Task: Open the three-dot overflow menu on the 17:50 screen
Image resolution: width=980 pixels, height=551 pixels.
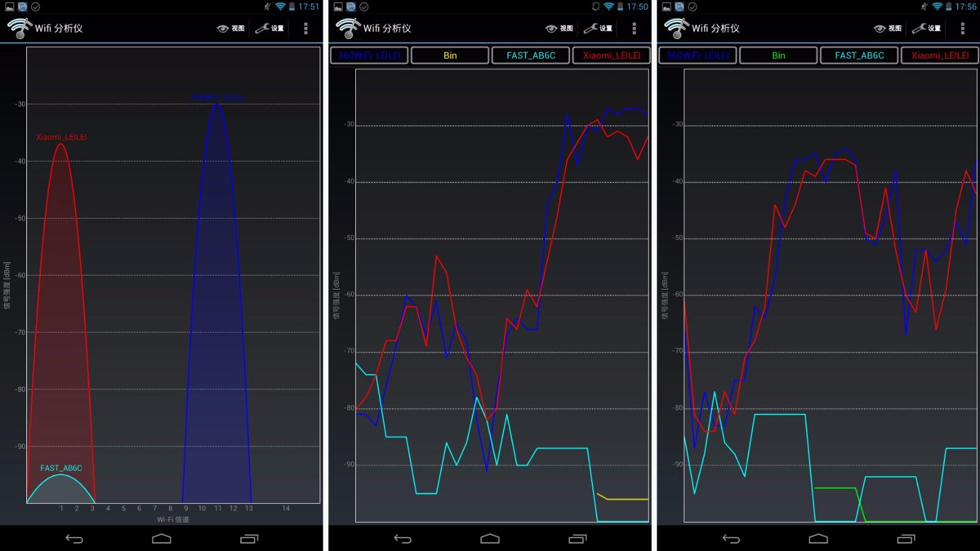Action: [x=634, y=28]
